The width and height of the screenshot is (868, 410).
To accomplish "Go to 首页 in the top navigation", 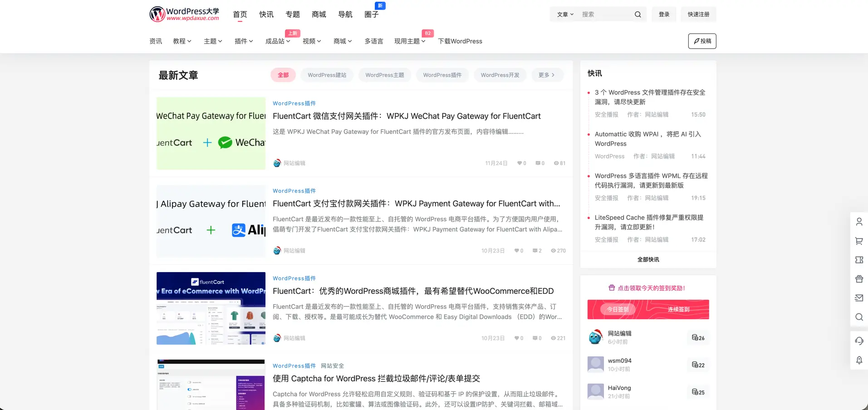I will pyautogui.click(x=240, y=15).
